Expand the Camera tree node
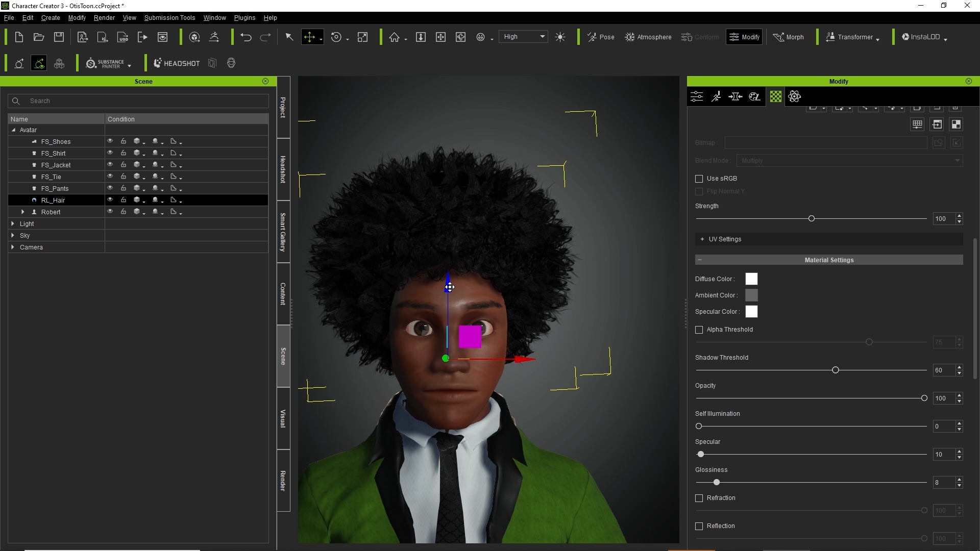The height and width of the screenshot is (551, 980). pyautogui.click(x=13, y=247)
